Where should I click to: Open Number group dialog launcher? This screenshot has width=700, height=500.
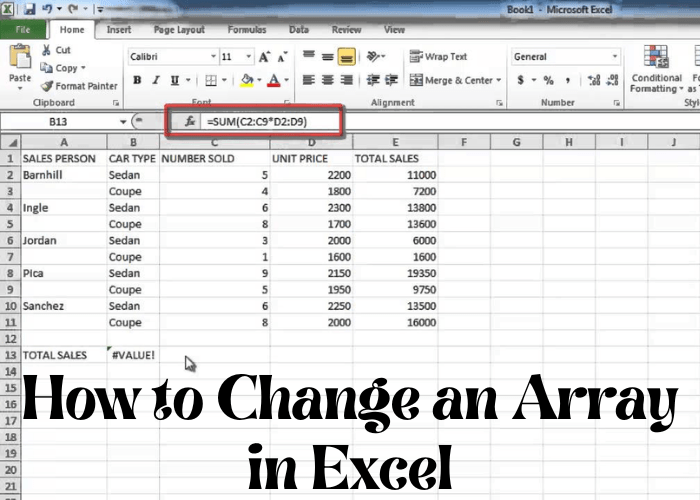(x=617, y=103)
